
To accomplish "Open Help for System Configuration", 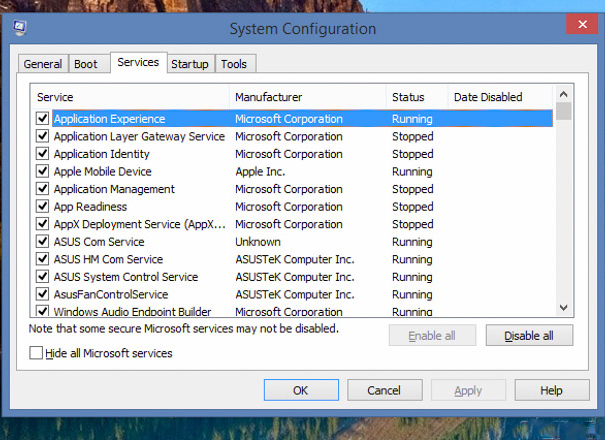I will 552,390.
